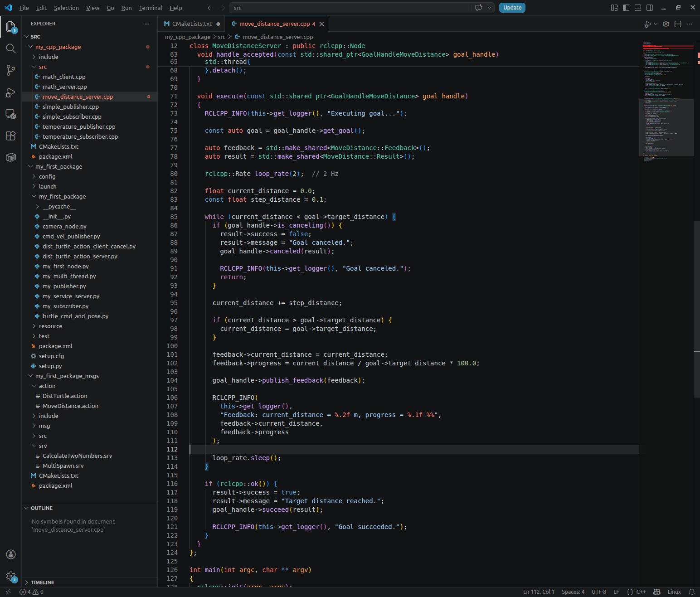
Task: Click Explorer's Views and More Actions ellipsis
Action: click(146, 24)
